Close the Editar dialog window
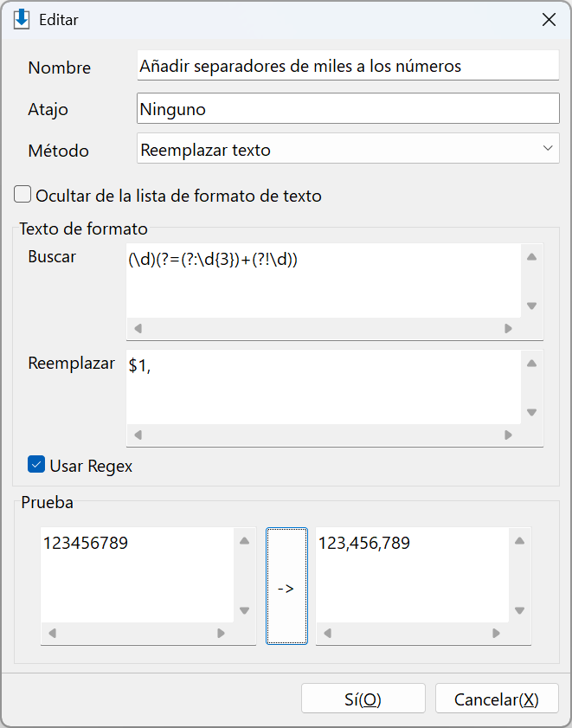Screen dimensions: 572x728 click(549, 20)
